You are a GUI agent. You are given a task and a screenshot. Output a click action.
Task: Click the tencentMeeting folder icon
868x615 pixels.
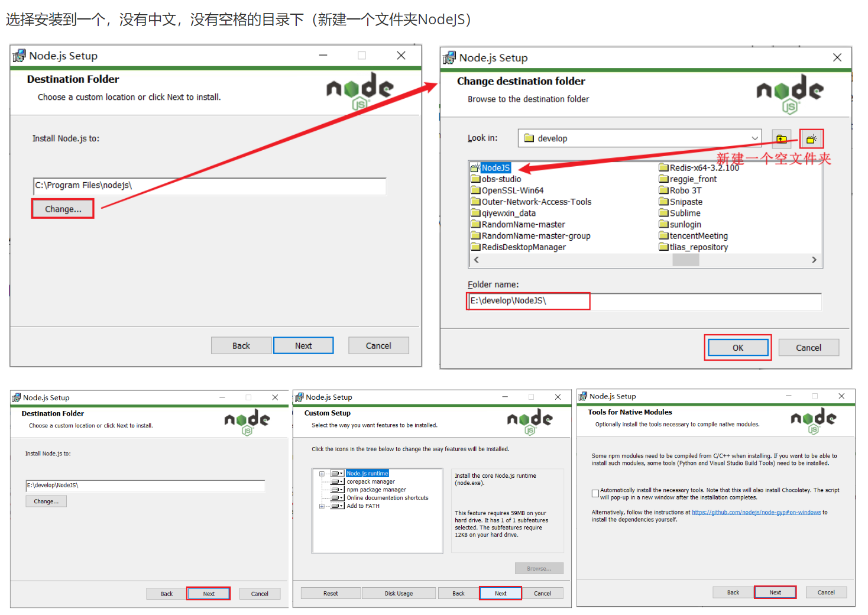click(x=663, y=235)
